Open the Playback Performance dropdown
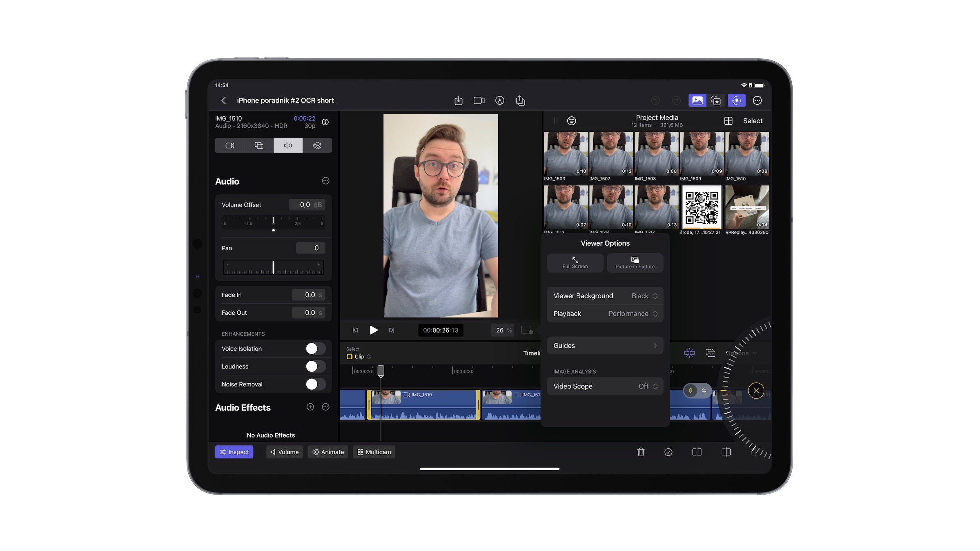The height and width of the screenshot is (551, 980). (605, 313)
